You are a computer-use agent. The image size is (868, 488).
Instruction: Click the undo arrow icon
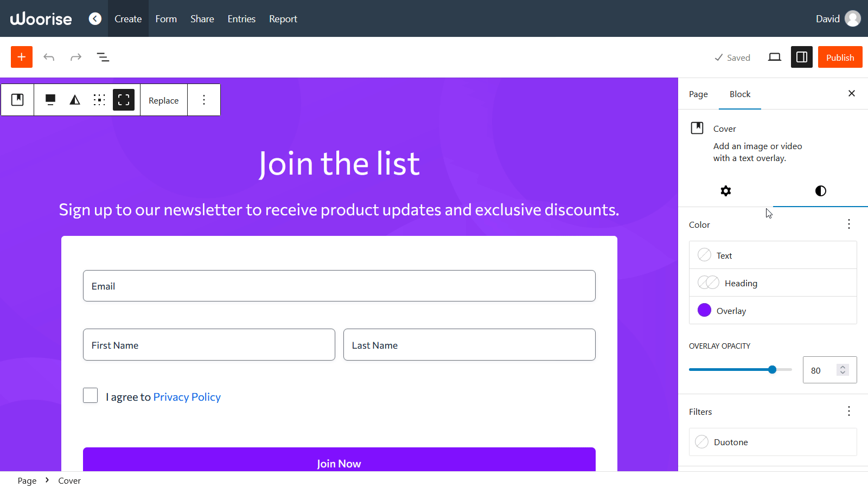(x=49, y=57)
